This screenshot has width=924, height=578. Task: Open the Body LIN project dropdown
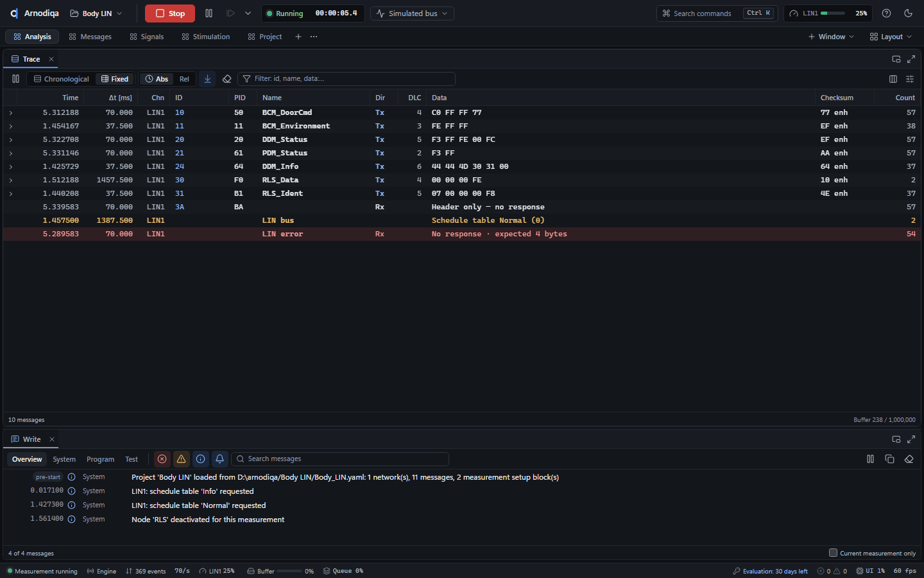96,13
